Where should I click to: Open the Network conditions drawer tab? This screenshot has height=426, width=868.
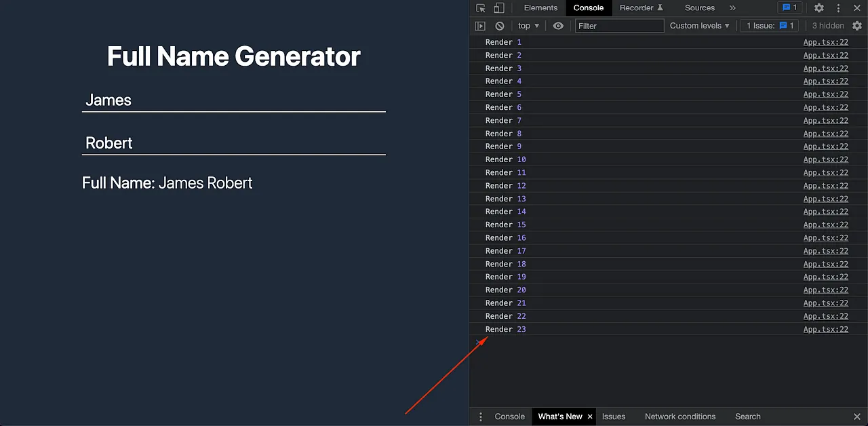[680, 417]
